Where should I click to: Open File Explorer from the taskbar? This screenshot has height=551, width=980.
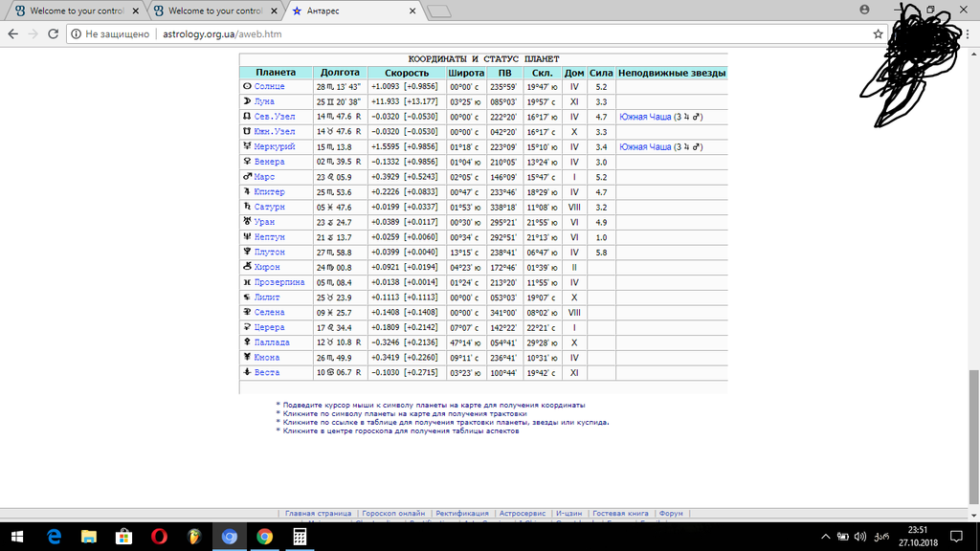(88, 537)
